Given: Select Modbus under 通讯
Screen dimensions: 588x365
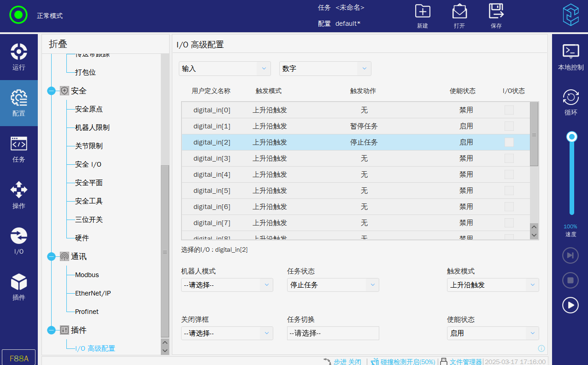Looking at the screenshot, I should click(x=87, y=275).
